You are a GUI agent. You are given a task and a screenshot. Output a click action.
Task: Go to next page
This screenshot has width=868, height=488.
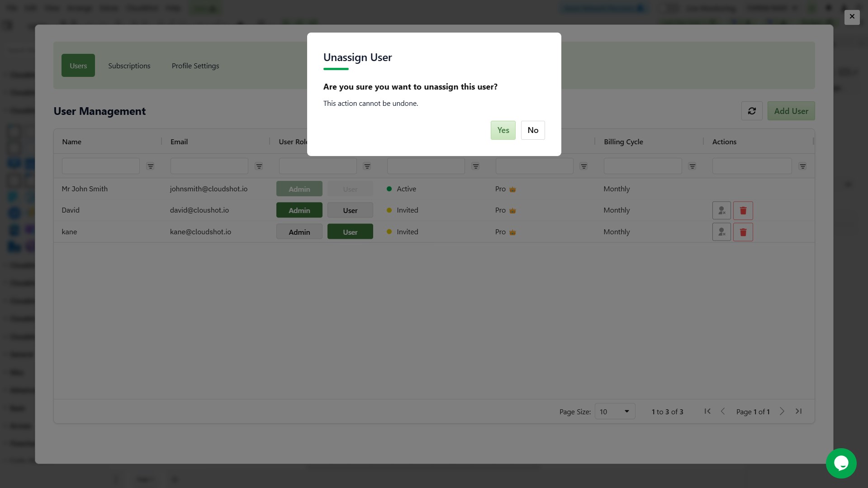[x=782, y=411]
